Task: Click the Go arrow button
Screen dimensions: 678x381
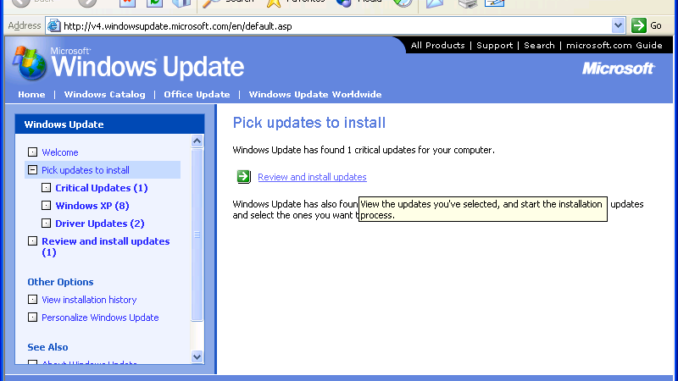Action: (x=639, y=26)
